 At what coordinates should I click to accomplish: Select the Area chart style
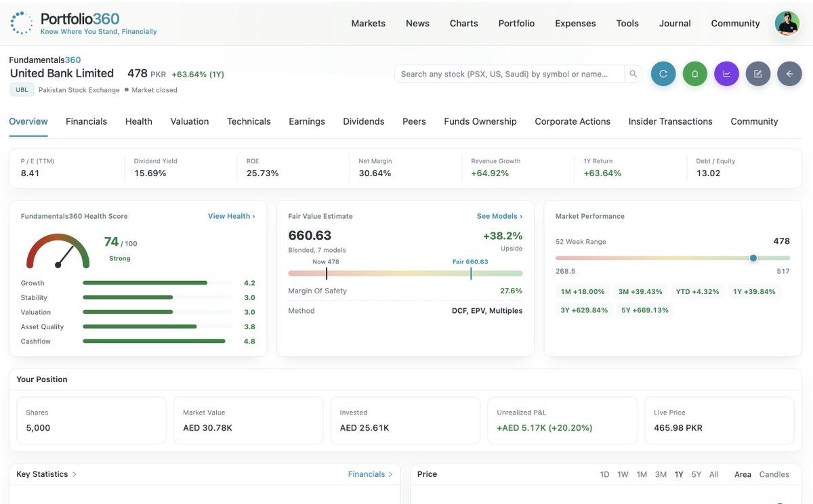click(743, 474)
